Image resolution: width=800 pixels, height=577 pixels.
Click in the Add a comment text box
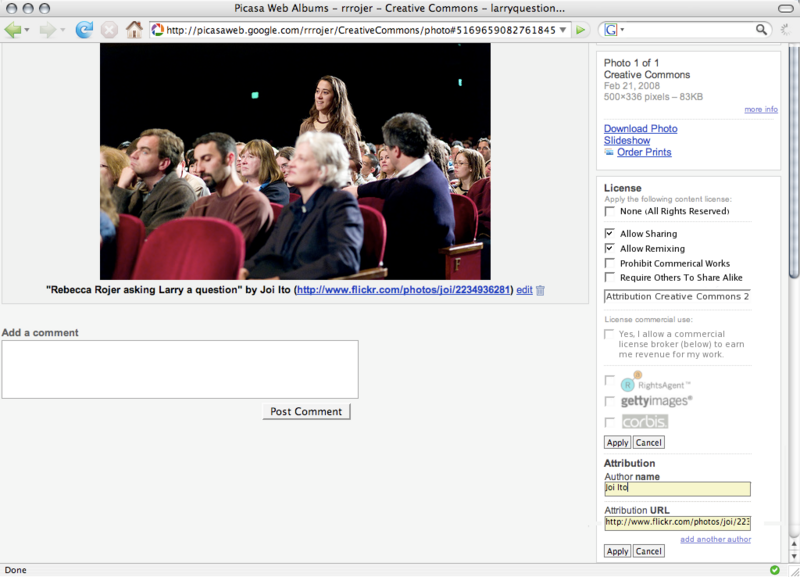pyautogui.click(x=180, y=370)
